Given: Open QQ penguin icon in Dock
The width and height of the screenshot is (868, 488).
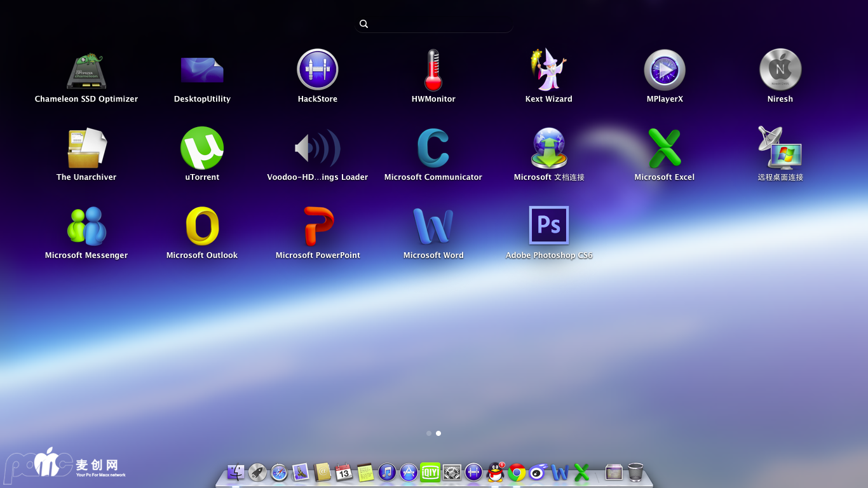Looking at the screenshot, I should 494,472.
